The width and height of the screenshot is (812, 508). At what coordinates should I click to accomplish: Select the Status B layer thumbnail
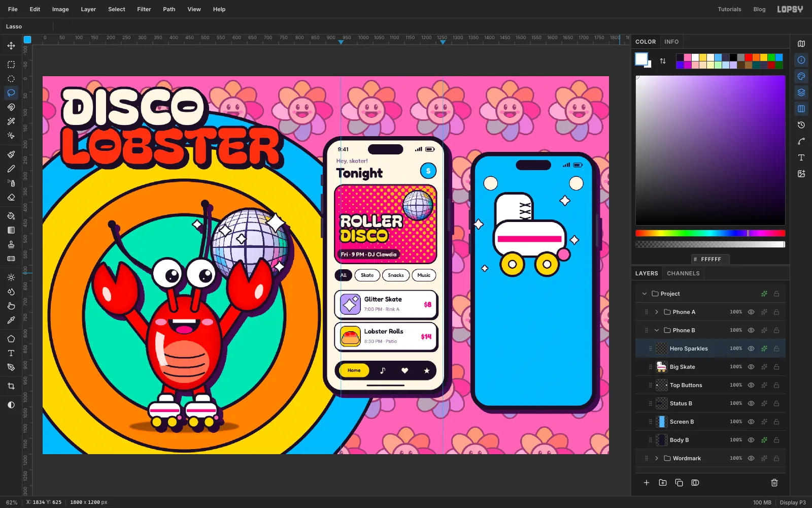662,403
